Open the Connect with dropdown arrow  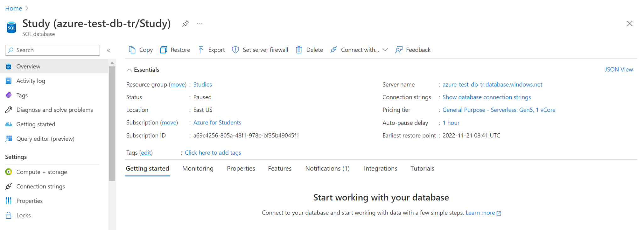[385, 50]
